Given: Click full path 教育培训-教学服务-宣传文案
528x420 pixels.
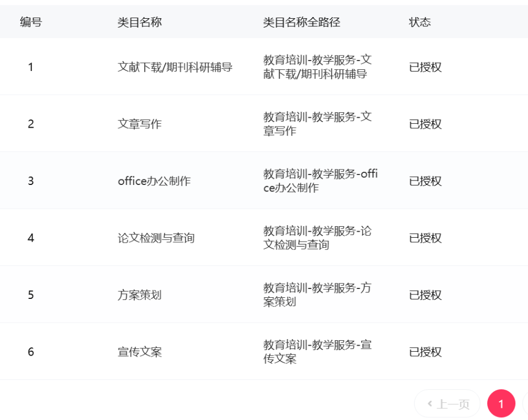Looking at the screenshot, I should (x=317, y=352).
